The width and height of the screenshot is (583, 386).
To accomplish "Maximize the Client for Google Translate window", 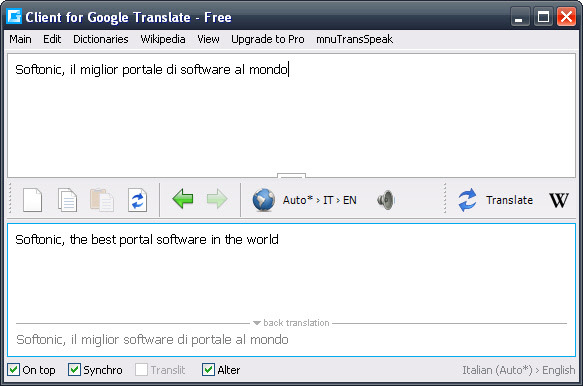I will [x=543, y=17].
